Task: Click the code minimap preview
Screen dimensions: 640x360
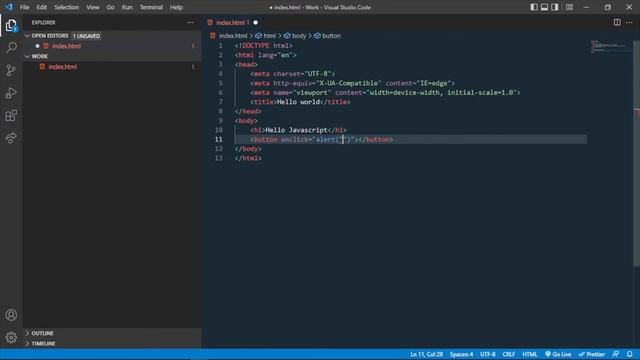Action: tap(608, 46)
